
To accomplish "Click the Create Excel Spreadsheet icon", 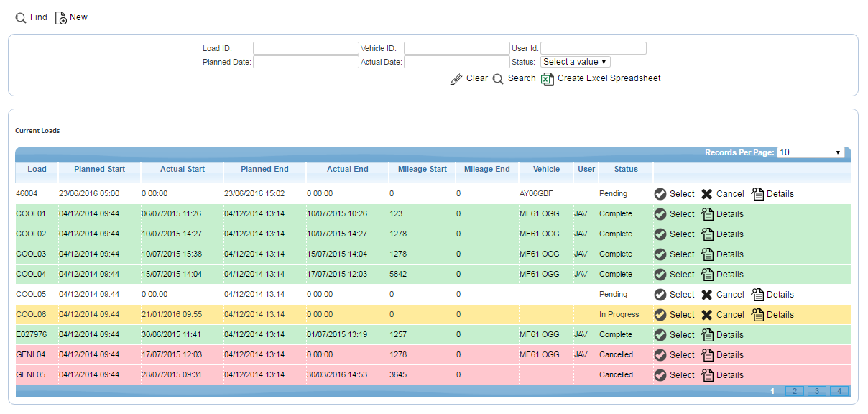I will click(x=548, y=79).
